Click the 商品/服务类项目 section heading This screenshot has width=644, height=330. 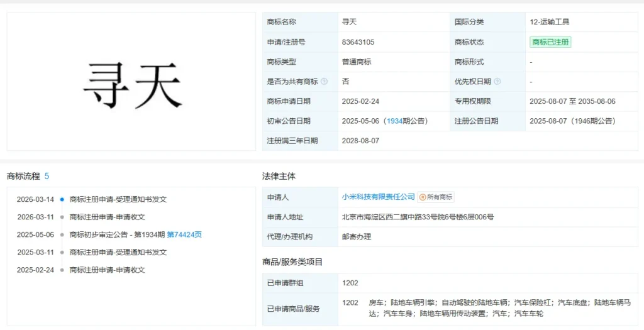[292, 262]
